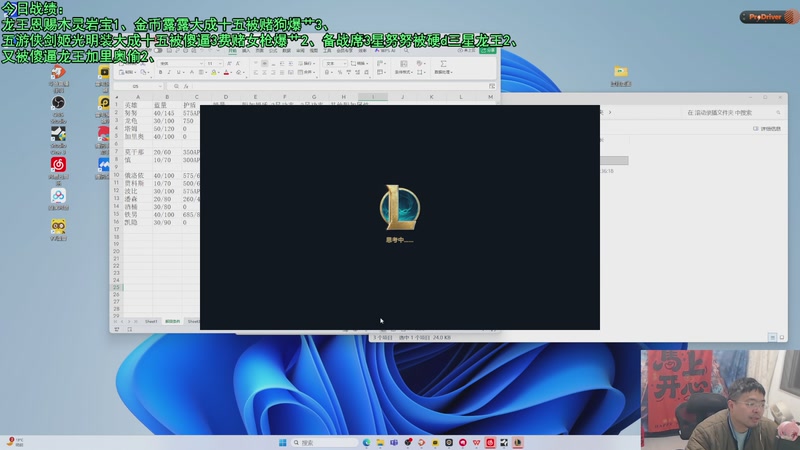Open the cell name box dropdown
This screenshot has height=450, width=800.
(160, 86)
